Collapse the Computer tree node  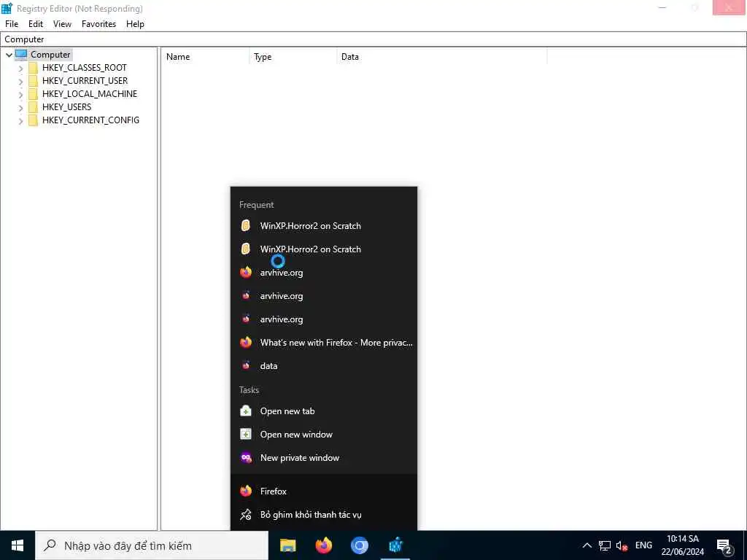9,55
